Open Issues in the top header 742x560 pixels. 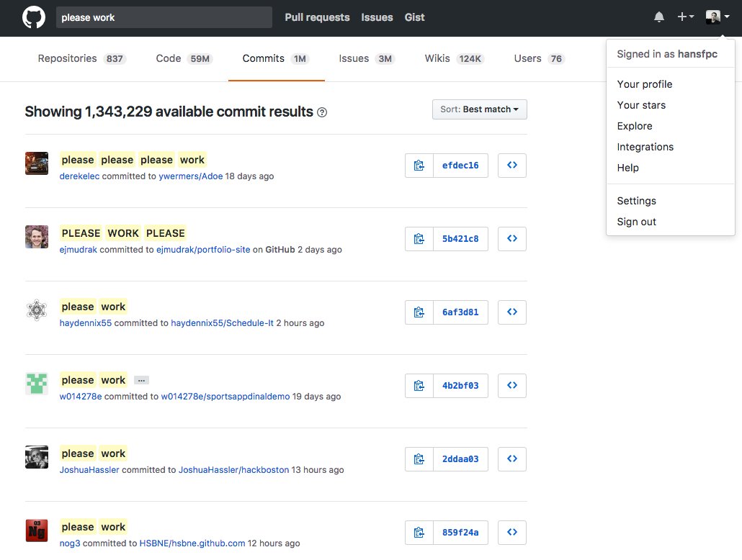coord(377,17)
